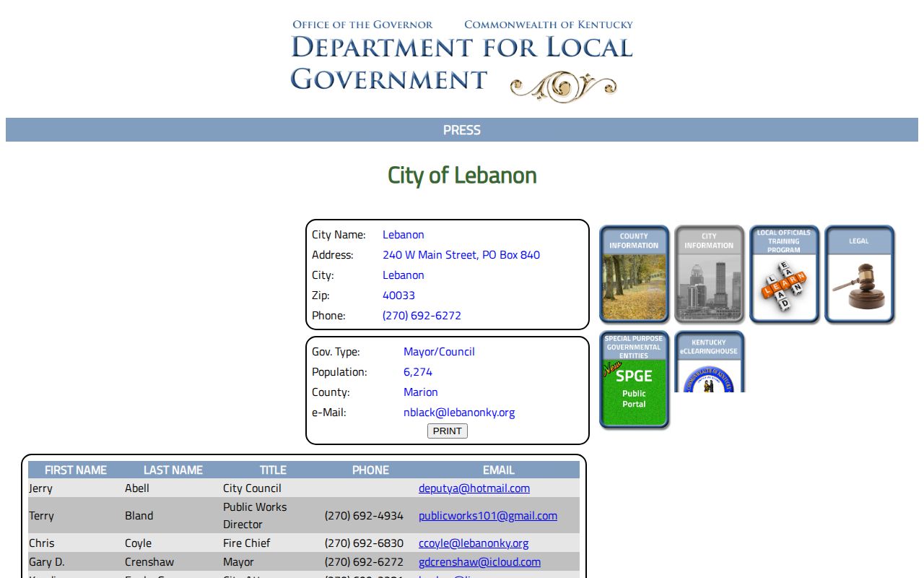Open the County Information tile
The image size is (924, 578).
(x=634, y=274)
